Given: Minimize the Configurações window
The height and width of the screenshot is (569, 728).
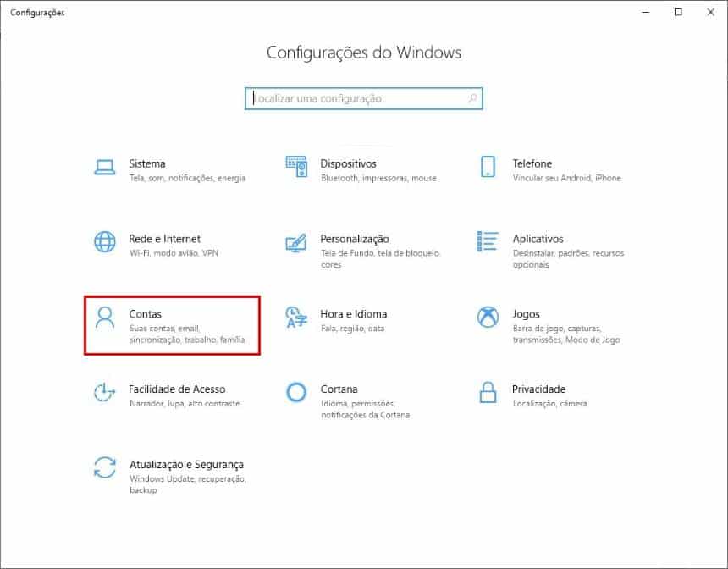Looking at the screenshot, I should (645, 12).
